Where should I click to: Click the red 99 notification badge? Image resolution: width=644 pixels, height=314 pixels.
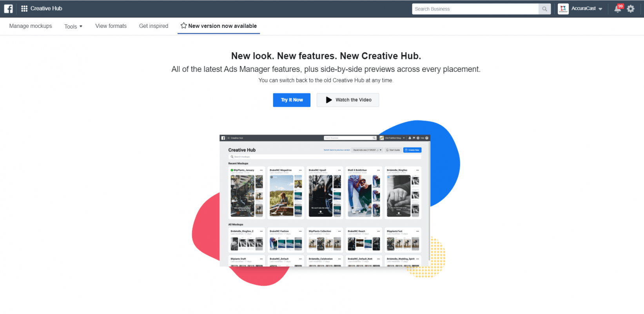tap(620, 6)
